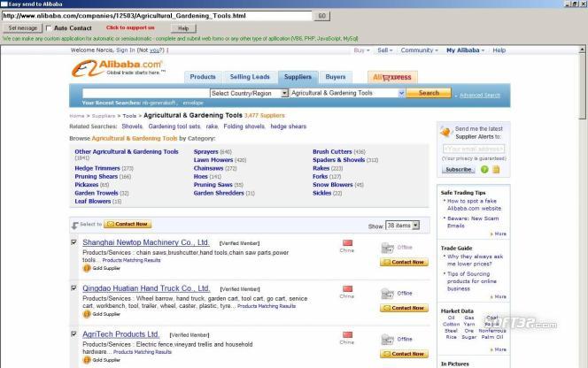This screenshot has width=588, height=368.
Task: Switch to the Products tab
Action: click(x=203, y=77)
